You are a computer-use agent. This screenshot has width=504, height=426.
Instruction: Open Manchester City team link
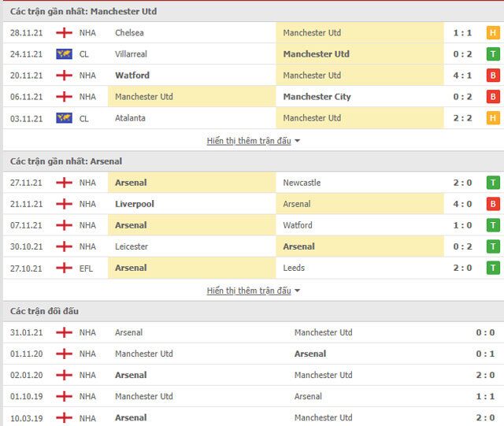click(317, 97)
